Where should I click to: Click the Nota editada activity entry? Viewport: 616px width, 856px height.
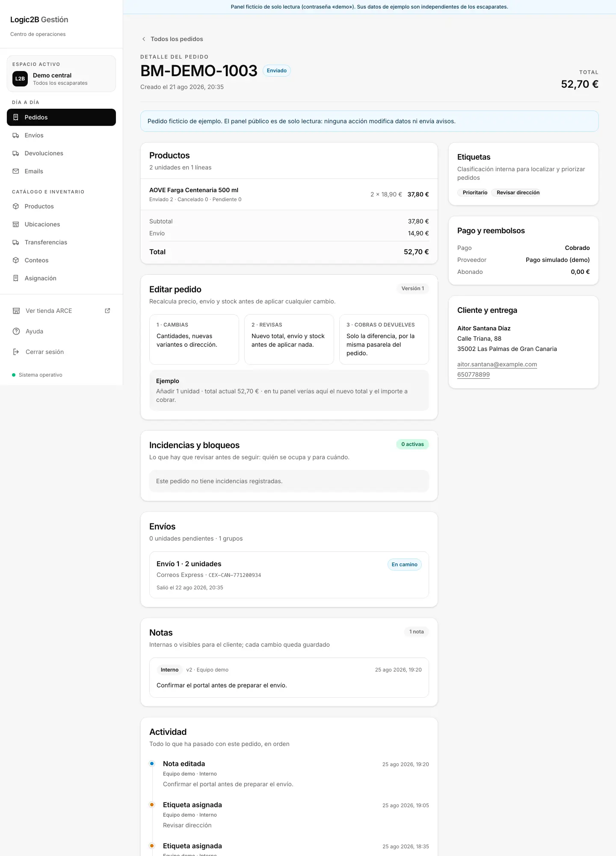coord(289,774)
